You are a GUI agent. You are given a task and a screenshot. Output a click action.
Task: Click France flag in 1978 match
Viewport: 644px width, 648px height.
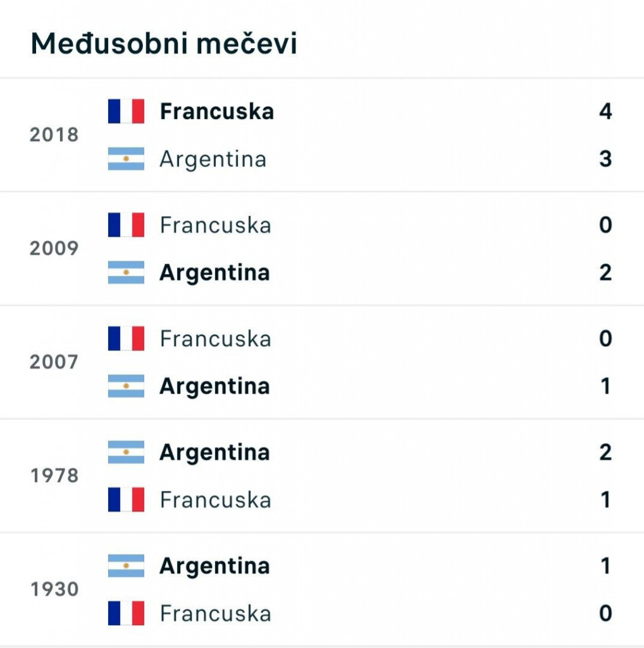126,500
